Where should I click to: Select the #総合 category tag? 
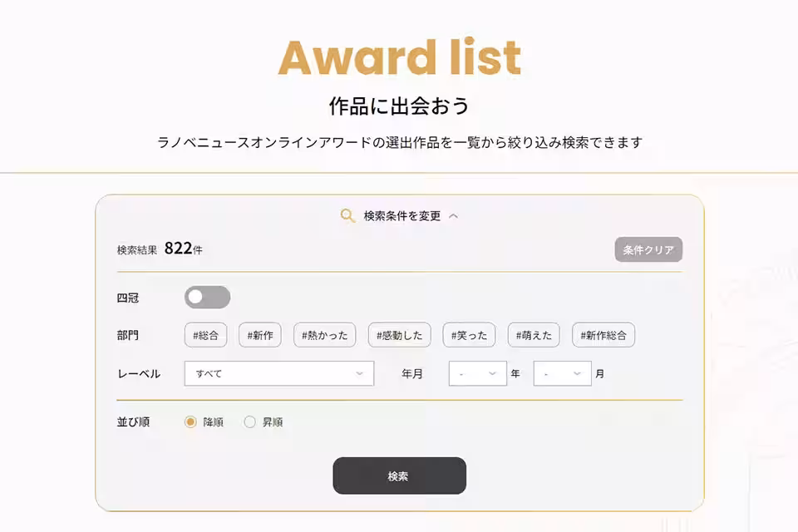(x=204, y=334)
